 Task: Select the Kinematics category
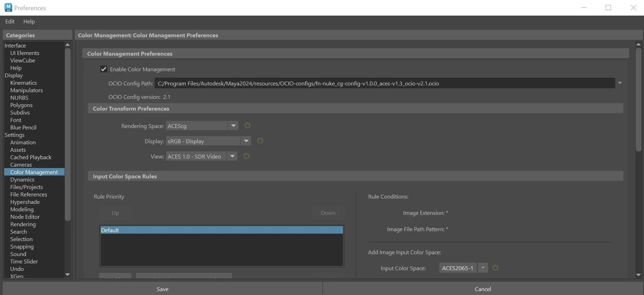(x=23, y=83)
